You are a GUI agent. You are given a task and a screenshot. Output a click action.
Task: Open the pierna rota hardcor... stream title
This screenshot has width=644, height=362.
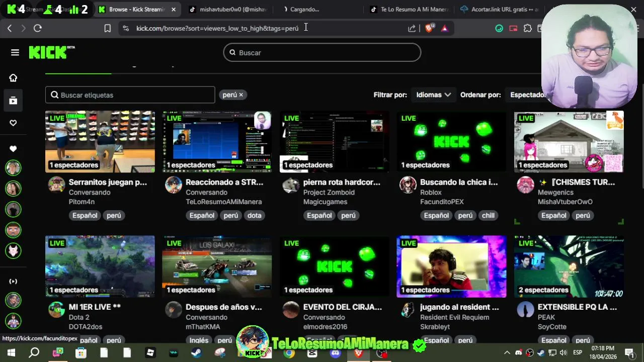[342, 182]
